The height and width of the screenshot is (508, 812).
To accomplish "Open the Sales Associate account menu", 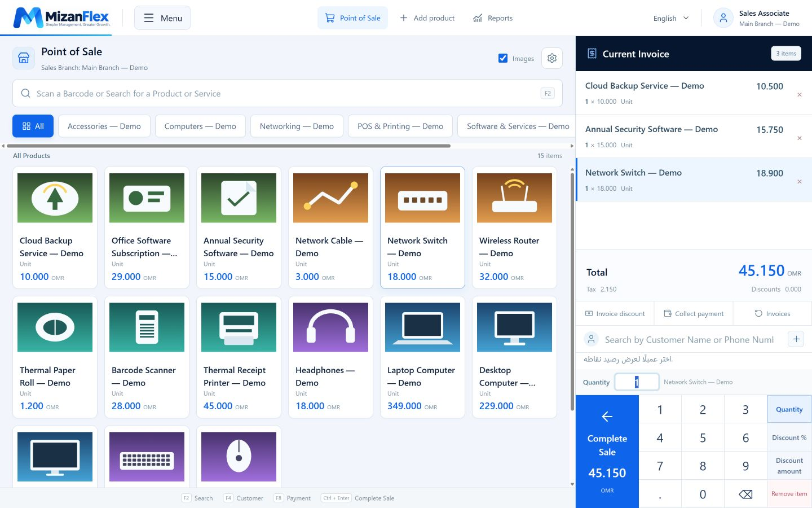I will point(757,18).
